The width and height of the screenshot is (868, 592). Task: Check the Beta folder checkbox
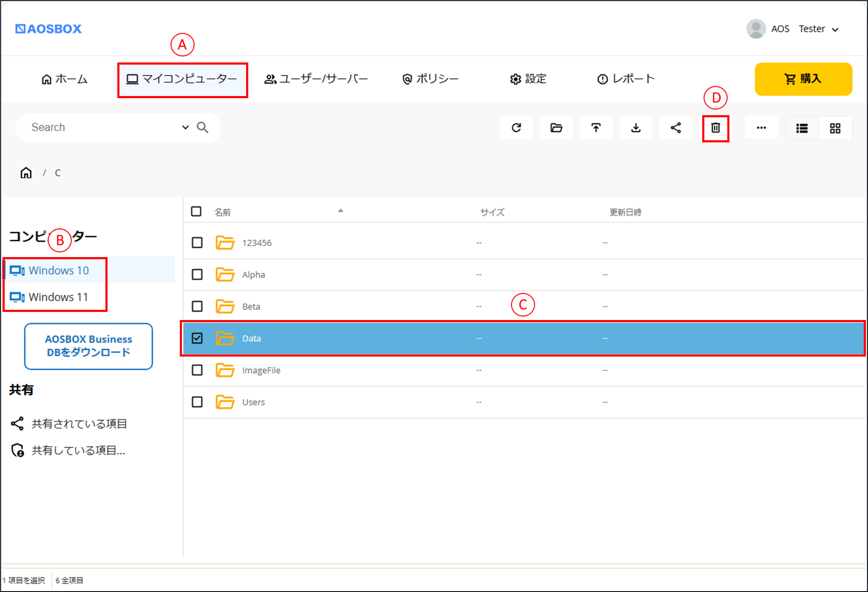197,306
